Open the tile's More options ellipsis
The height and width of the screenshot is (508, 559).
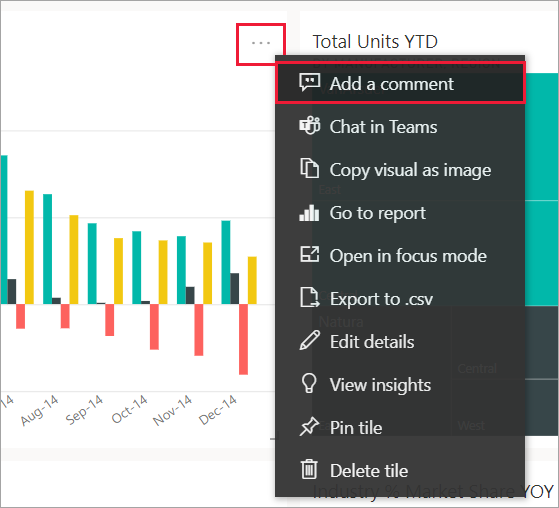point(261,43)
